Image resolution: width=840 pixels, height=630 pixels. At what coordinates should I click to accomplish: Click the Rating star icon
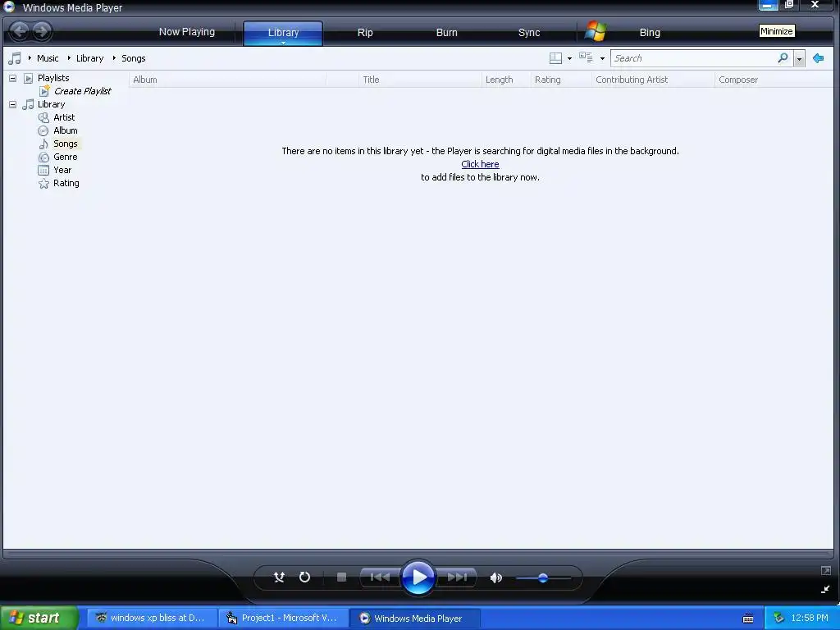tap(43, 183)
